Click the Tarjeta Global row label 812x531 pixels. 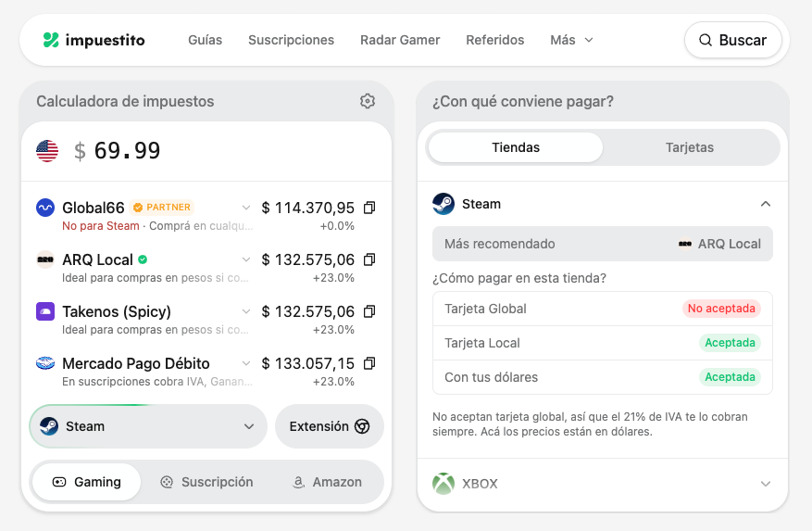[485, 309]
